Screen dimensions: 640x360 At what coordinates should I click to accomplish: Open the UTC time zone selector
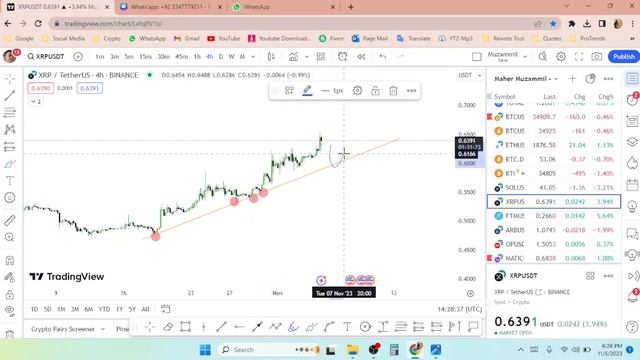460,309
